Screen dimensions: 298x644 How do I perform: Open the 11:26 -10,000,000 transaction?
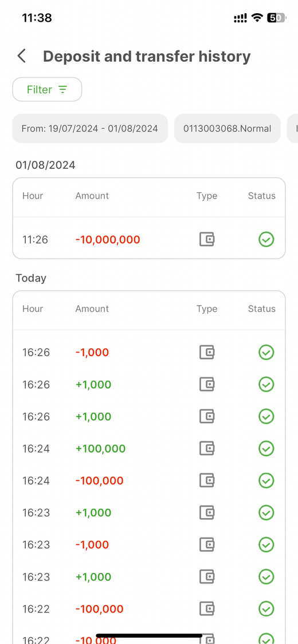click(x=149, y=239)
